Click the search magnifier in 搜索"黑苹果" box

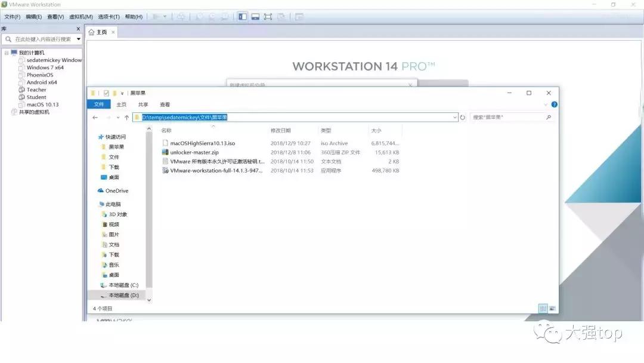tap(548, 117)
